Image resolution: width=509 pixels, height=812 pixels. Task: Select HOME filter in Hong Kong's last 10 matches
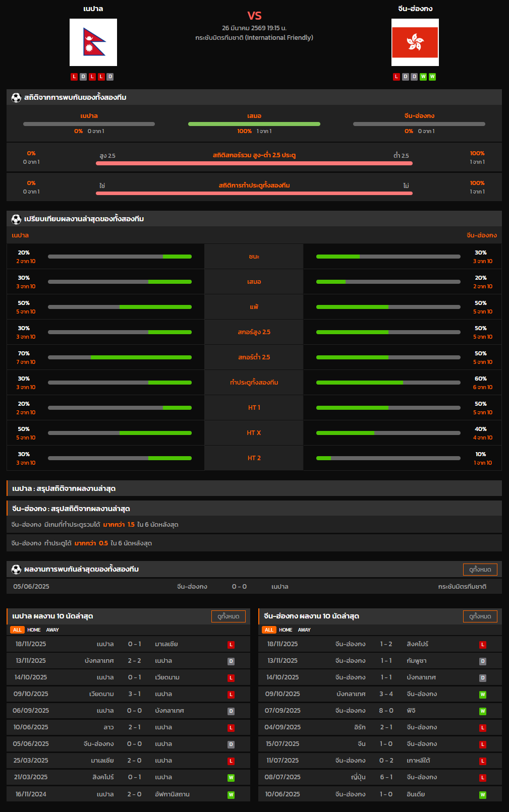pyautogui.click(x=286, y=630)
